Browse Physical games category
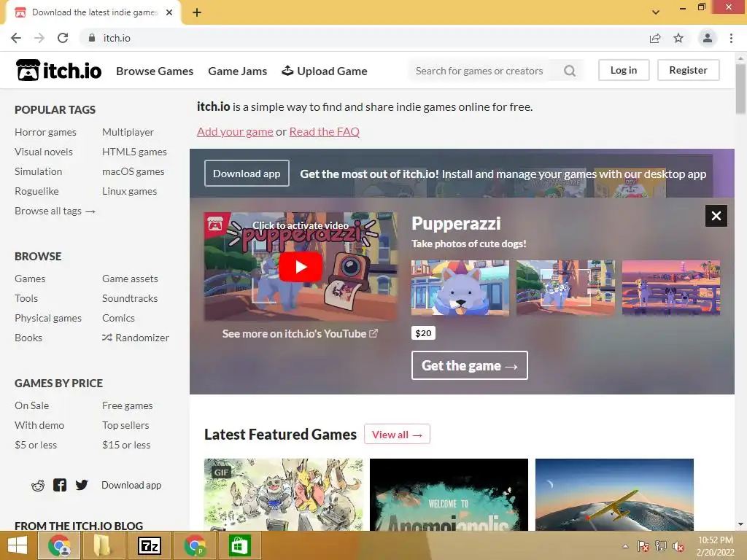Image resolution: width=747 pixels, height=560 pixels. click(48, 318)
